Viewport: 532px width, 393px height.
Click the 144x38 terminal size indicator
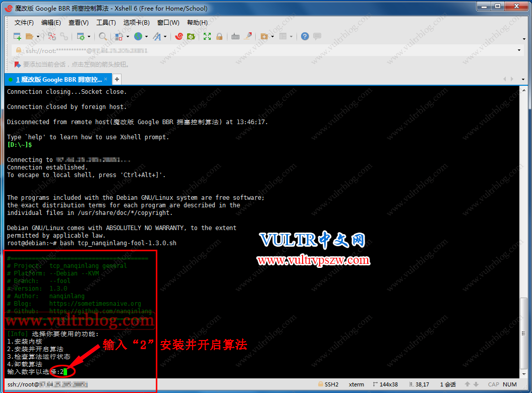pyautogui.click(x=385, y=384)
